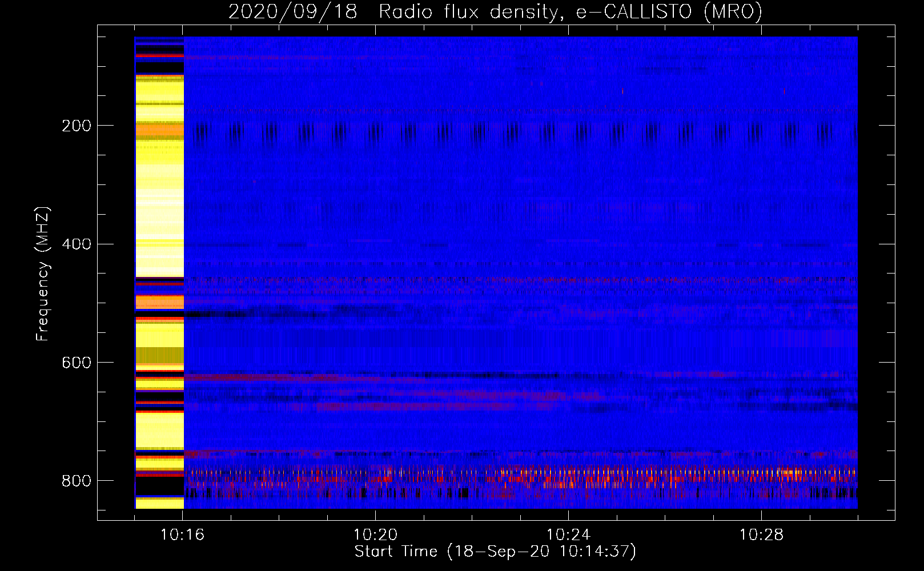Click the 'Frequency (MHZ)' y-axis label
924x571 pixels.
pos(42,274)
